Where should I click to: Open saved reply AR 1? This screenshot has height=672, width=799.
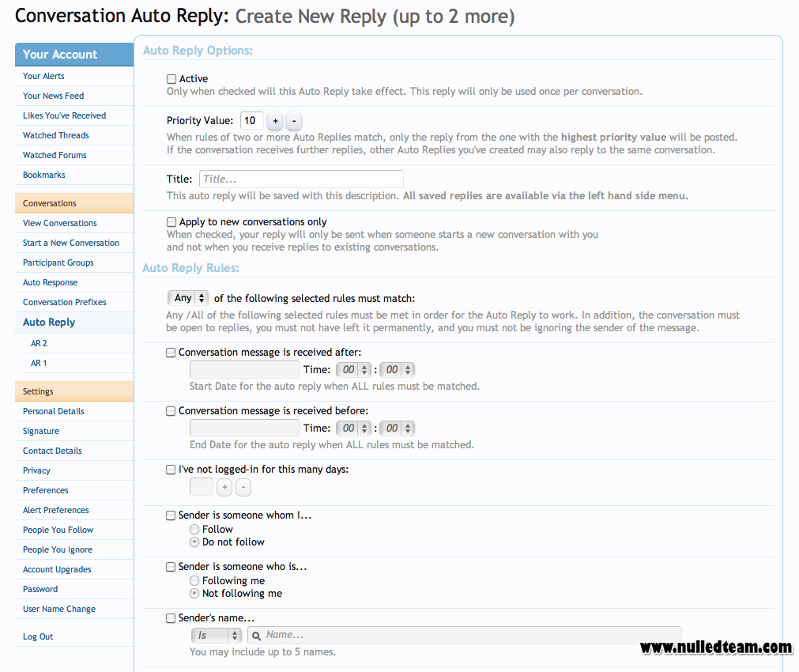[39, 364]
